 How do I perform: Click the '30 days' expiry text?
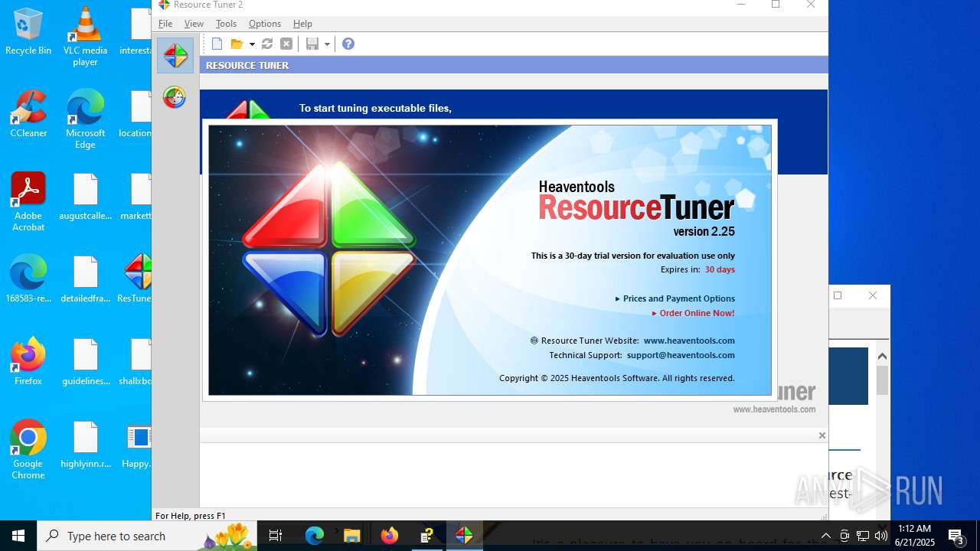point(720,269)
